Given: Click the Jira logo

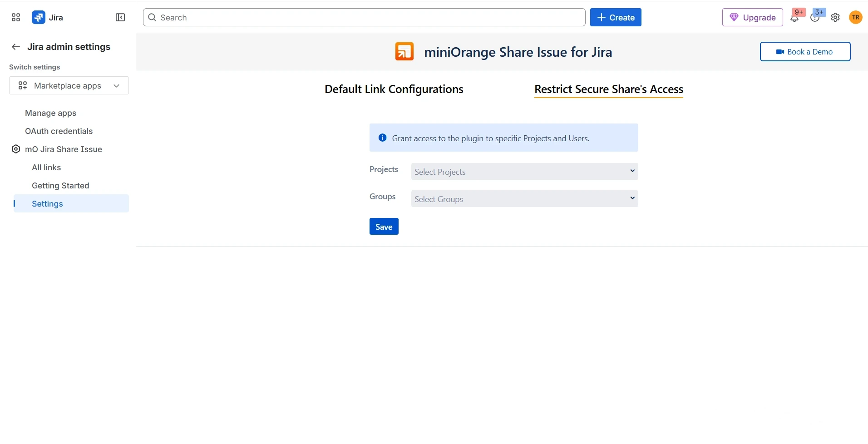Looking at the screenshot, I should [39, 17].
